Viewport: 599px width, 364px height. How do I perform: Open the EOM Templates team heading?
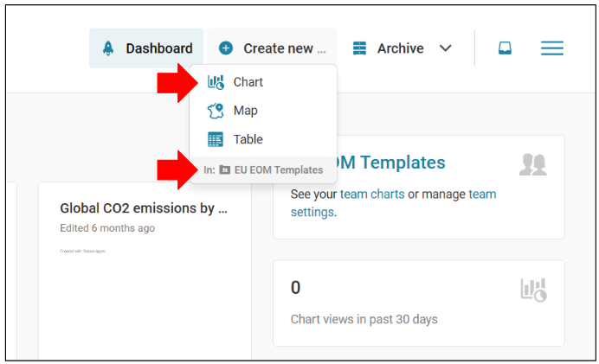[x=390, y=163]
